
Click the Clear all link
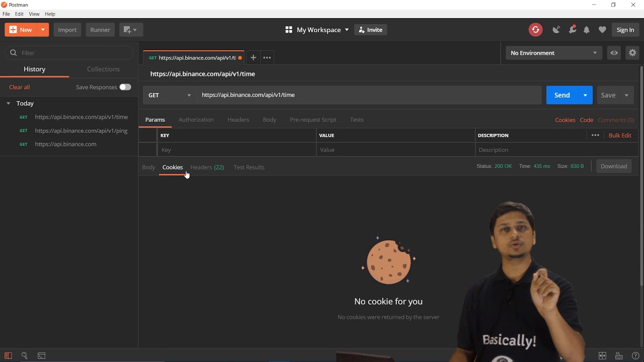tap(20, 87)
